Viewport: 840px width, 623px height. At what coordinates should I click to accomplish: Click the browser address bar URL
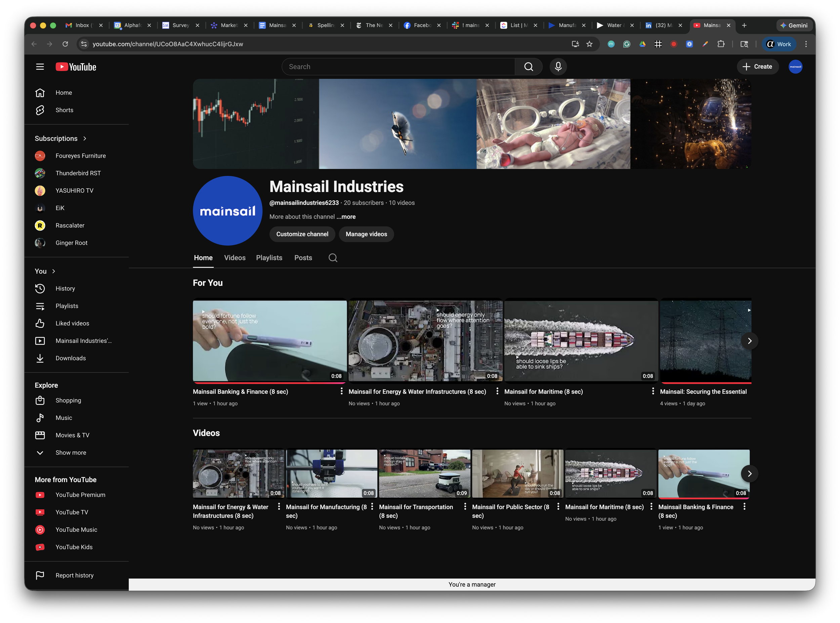tap(168, 44)
